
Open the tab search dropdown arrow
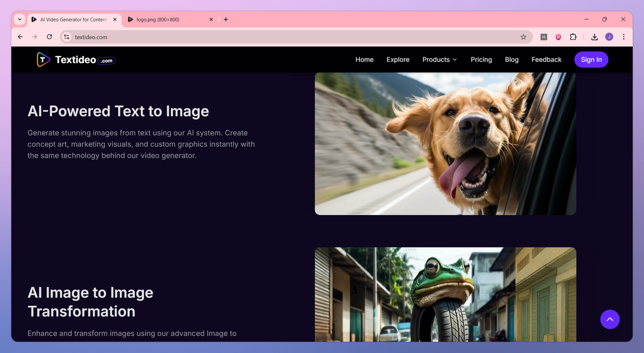click(20, 19)
